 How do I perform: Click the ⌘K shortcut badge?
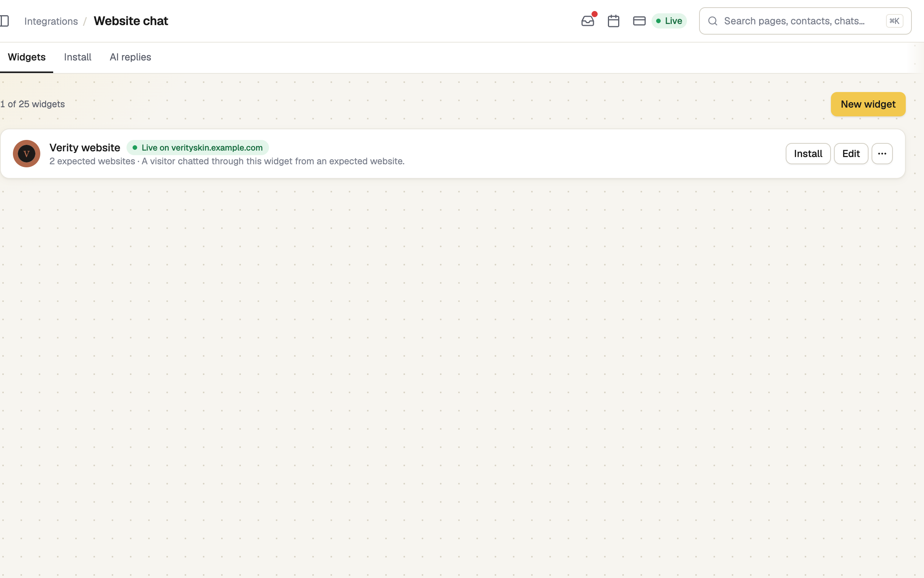pos(894,21)
